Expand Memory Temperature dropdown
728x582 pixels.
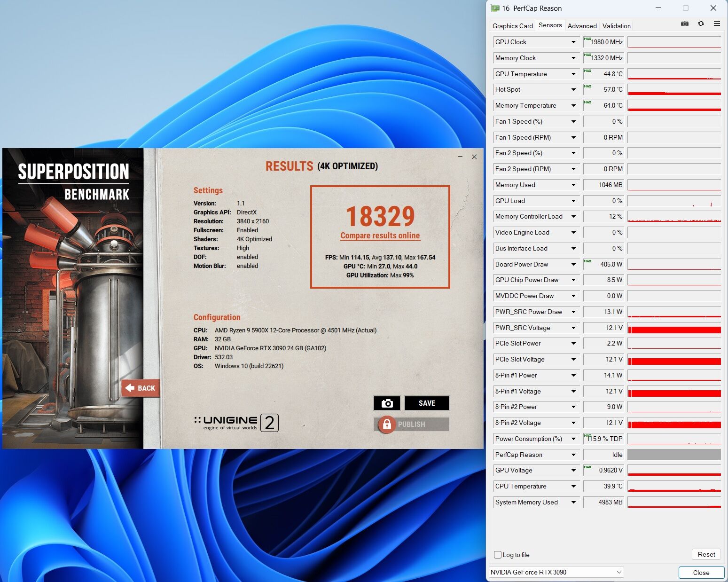573,105
